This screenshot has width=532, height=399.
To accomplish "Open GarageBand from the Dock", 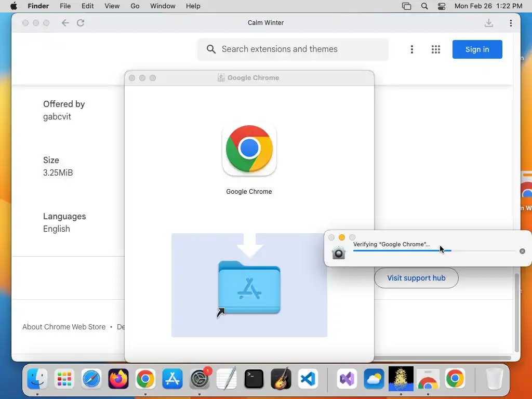I will click(281, 378).
